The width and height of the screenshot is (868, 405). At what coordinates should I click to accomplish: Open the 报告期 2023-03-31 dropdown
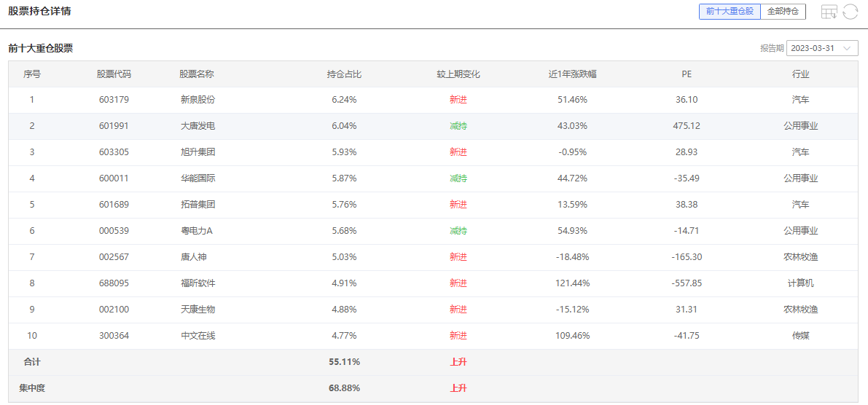[x=822, y=48]
